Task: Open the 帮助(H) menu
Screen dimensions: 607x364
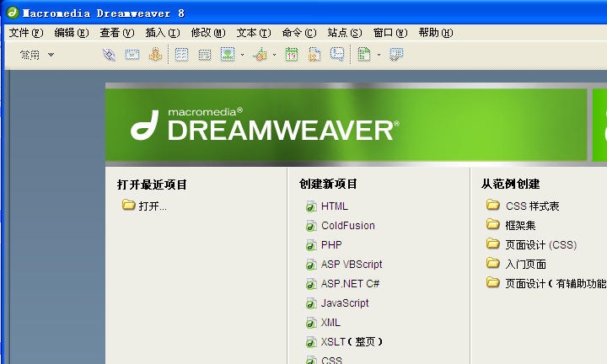Action: [436, 33]
